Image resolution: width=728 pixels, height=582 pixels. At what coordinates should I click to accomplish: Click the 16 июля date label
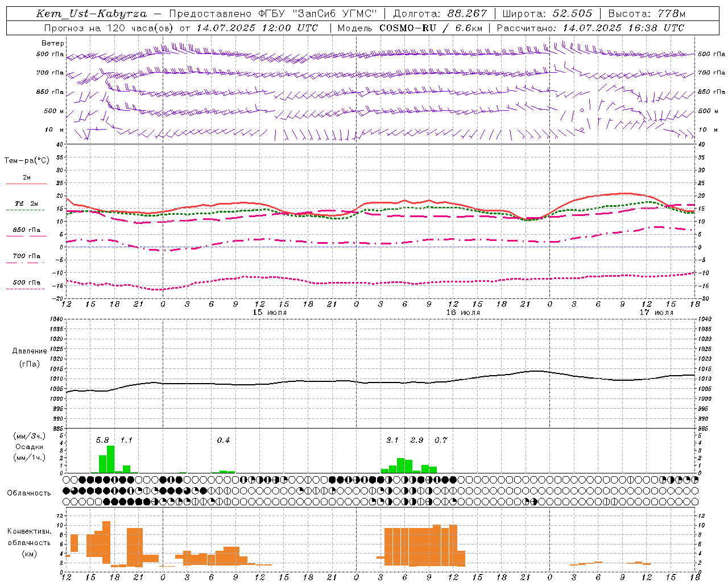click(x=463, y=313)
